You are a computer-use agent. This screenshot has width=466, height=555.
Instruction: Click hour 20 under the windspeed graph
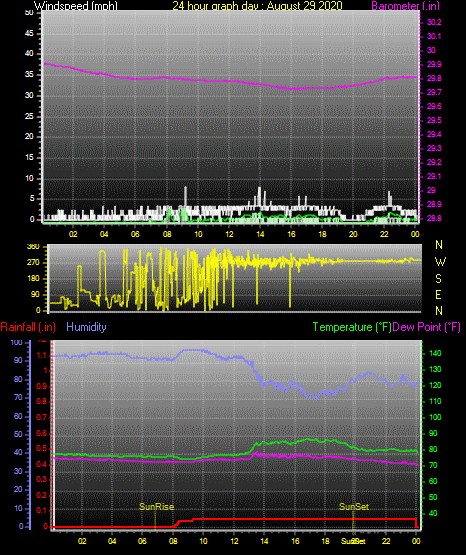click(x=353, y=234)
